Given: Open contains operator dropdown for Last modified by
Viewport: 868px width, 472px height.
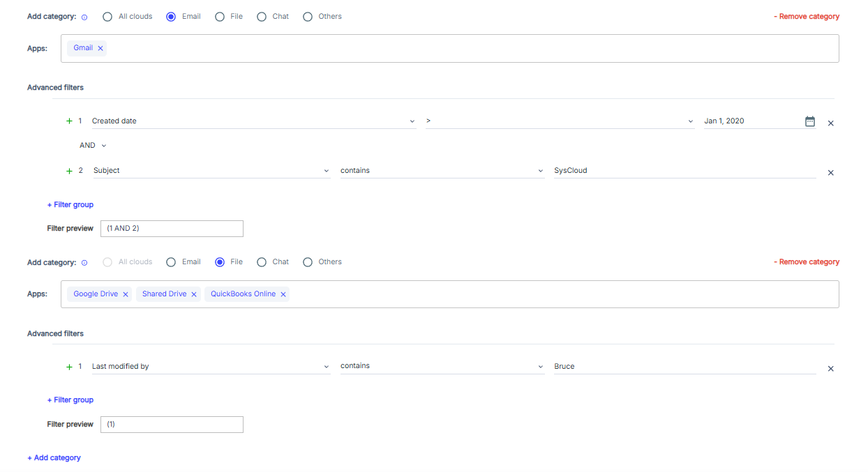Looking at the screenshot, I should [x=442, y=367].
